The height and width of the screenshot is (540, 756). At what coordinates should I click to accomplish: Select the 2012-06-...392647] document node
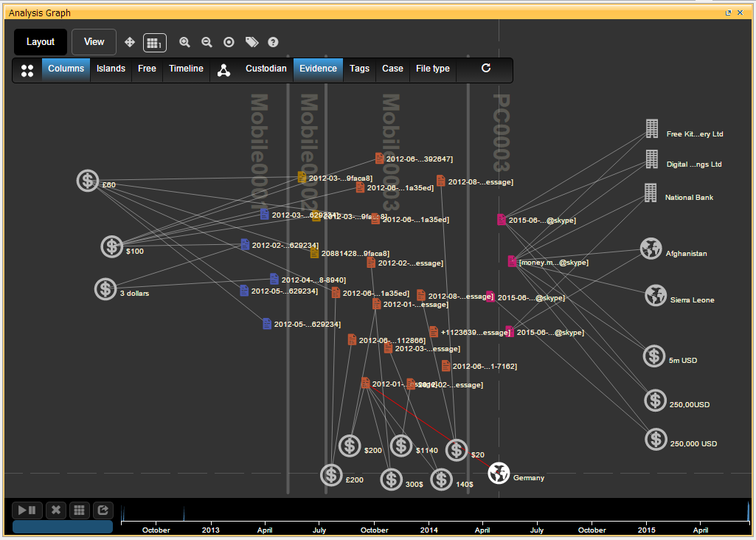(379, 158)
